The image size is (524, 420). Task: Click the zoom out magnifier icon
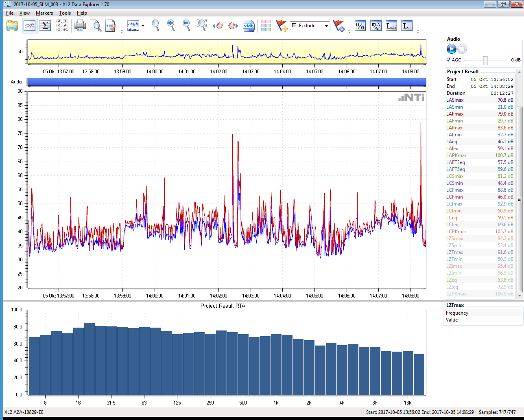click(186, 25)
